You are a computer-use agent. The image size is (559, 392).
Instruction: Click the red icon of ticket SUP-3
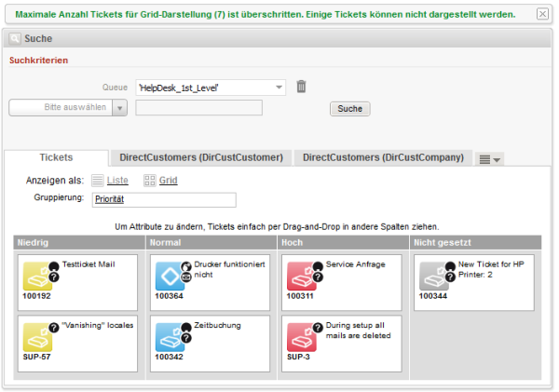pos(303,335)
